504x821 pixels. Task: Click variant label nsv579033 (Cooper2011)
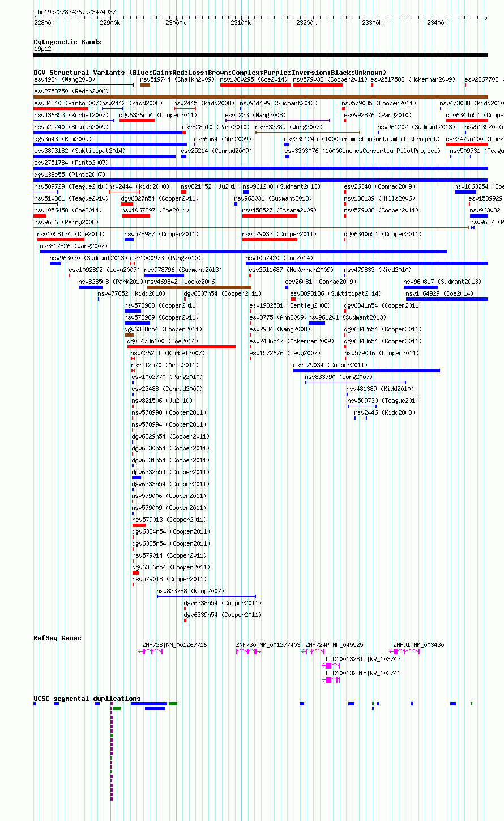pyautogui.click(x=331, y=79)
